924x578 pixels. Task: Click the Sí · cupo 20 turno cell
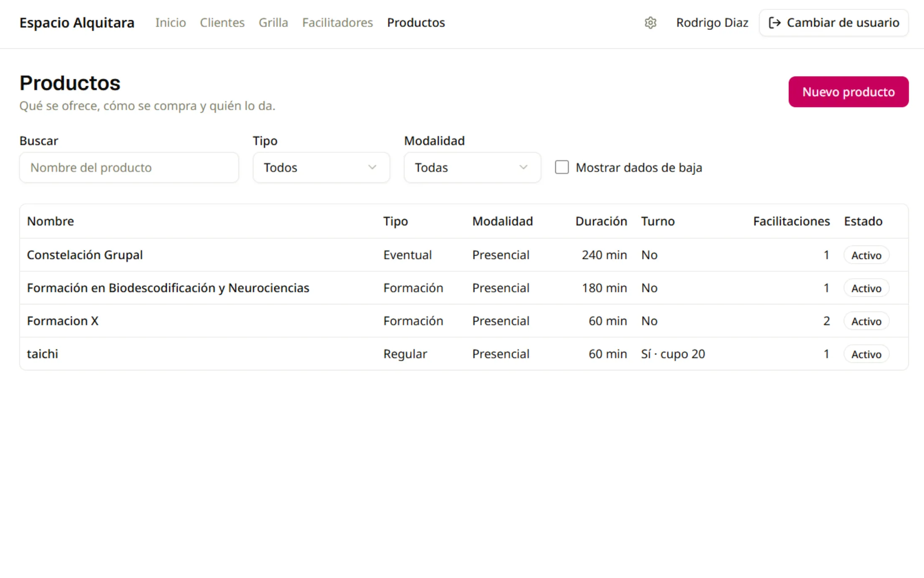tap(673, 354)
